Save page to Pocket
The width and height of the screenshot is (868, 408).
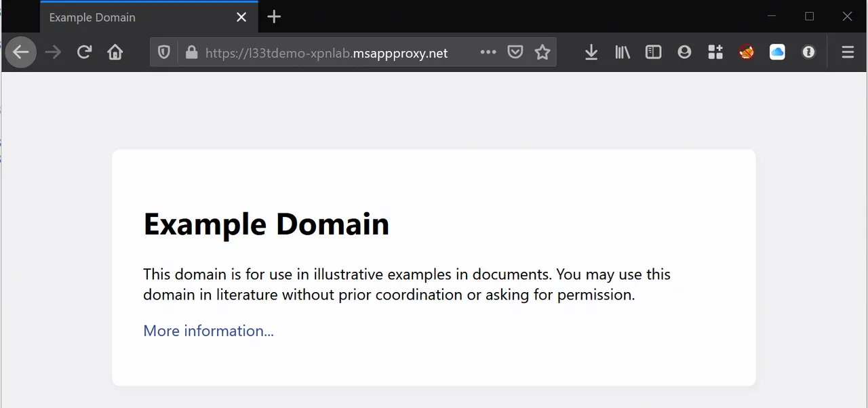(x=515, y=52)
